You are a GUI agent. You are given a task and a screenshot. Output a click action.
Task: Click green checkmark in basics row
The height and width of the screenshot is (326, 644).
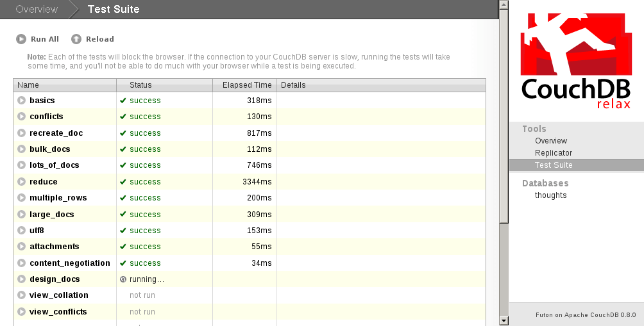pos(123,101)
